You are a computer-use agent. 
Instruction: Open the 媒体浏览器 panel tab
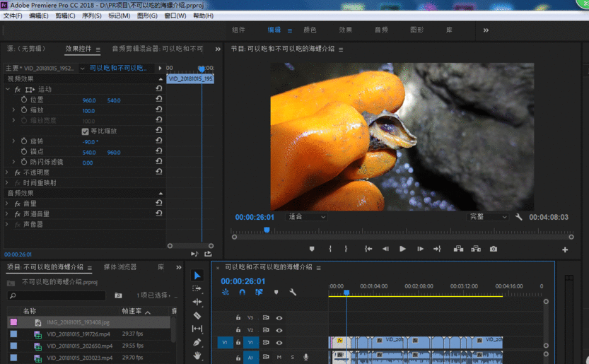point(120,267)
